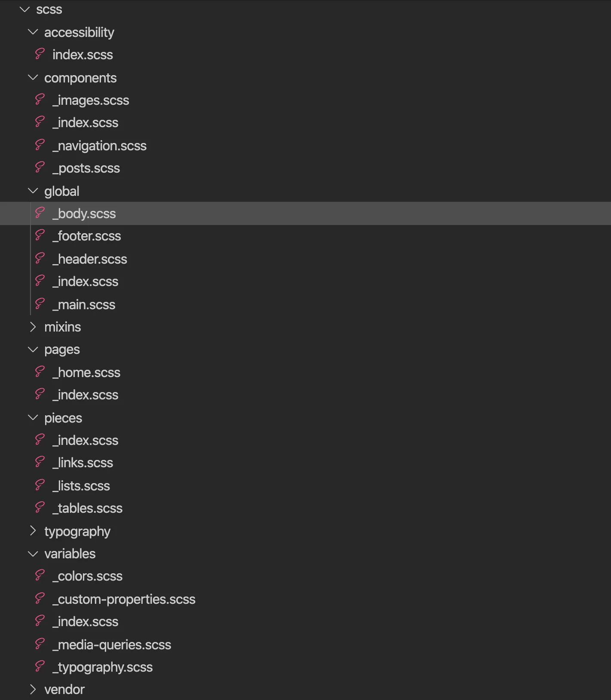611x700 pixels.
Task: Click the Sass icon beside _images.scss
Action: coord(40,100)
